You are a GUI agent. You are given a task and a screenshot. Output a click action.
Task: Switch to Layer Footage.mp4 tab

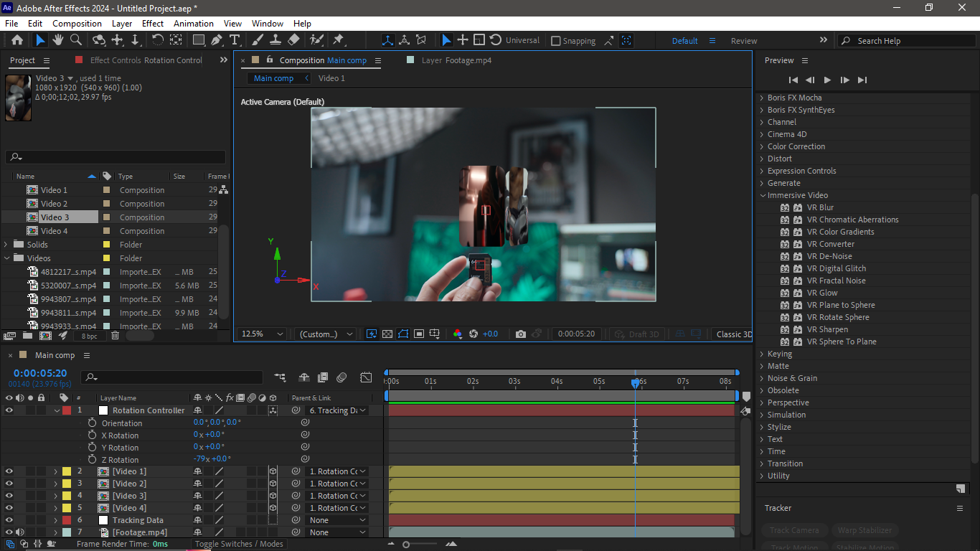pyautogui.click(x=456, y=60)
